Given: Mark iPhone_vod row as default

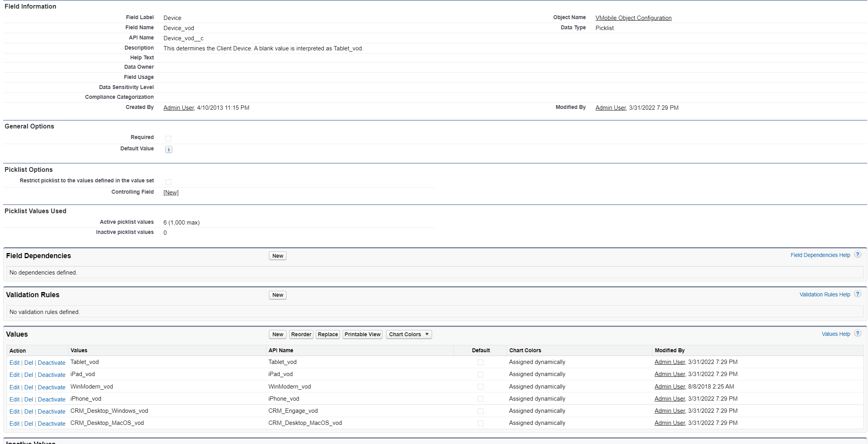Looking at the screenshot, I should pos(480,399).
